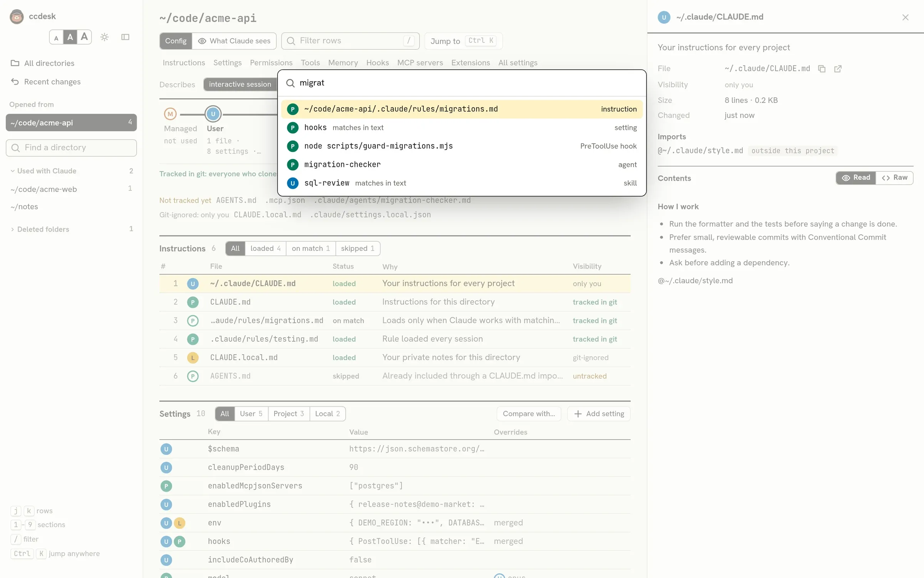Collapse the sidebar panel icon
This screenshot has width=924, height=578.
click(125, 37)
